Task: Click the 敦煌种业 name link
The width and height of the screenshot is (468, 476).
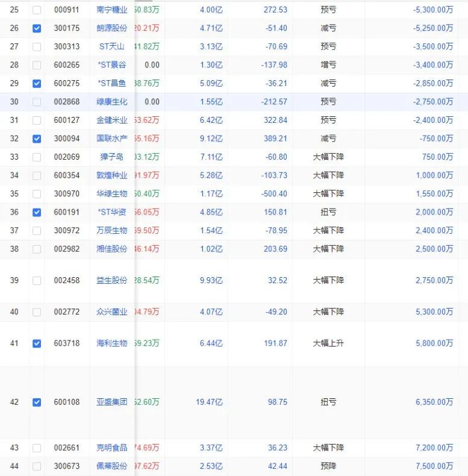Action: (x=111, y=175)
